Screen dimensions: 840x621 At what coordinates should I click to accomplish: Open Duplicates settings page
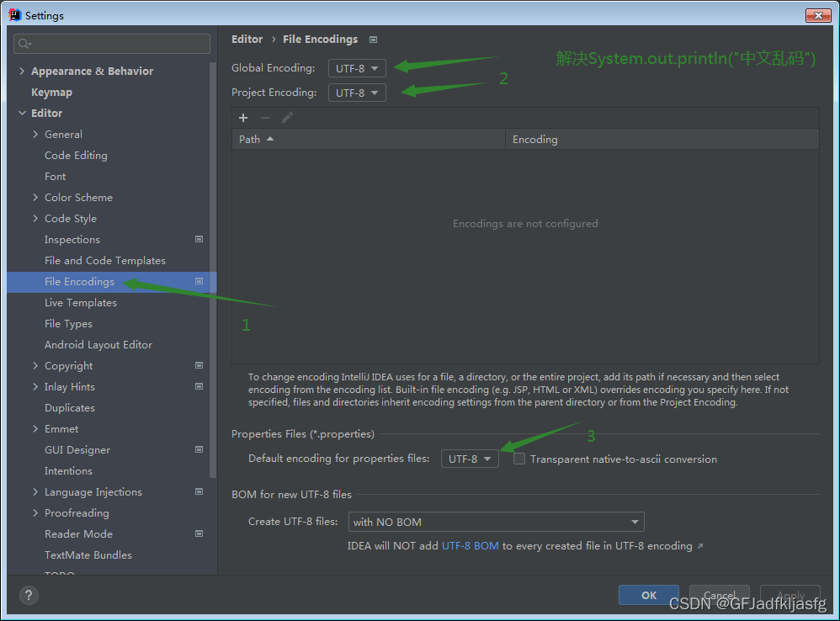tap(70, 408)
